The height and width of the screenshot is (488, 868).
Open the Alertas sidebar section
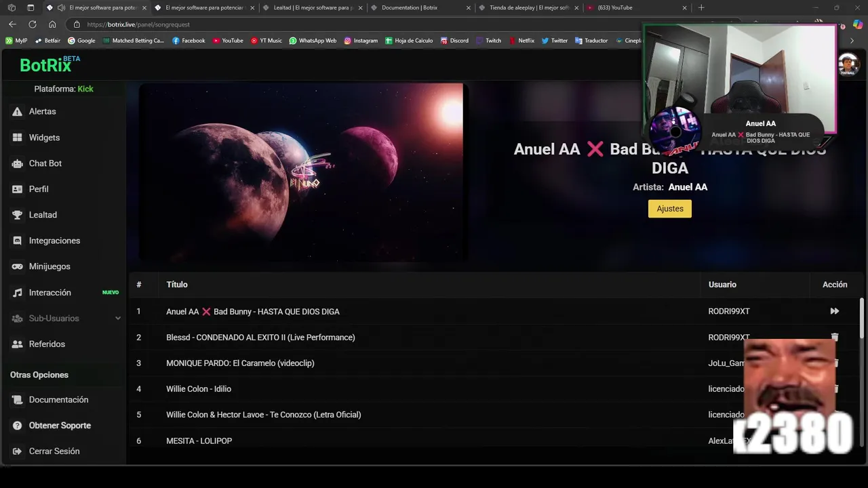(x=43, y=111)
